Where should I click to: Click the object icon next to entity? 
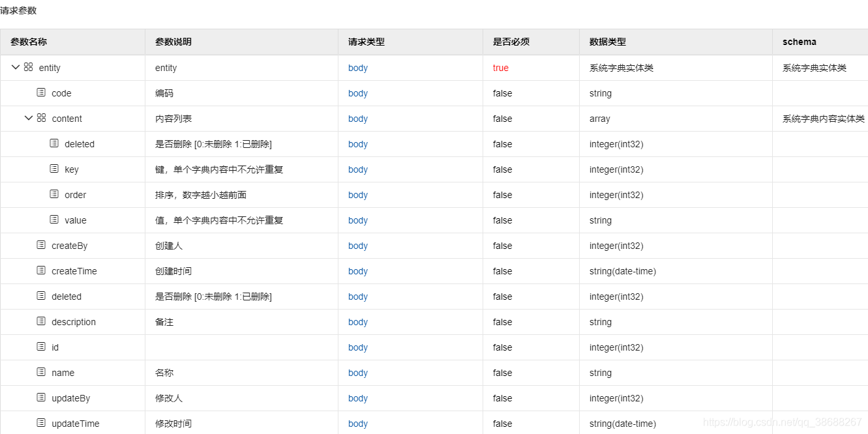pos(28,67)
